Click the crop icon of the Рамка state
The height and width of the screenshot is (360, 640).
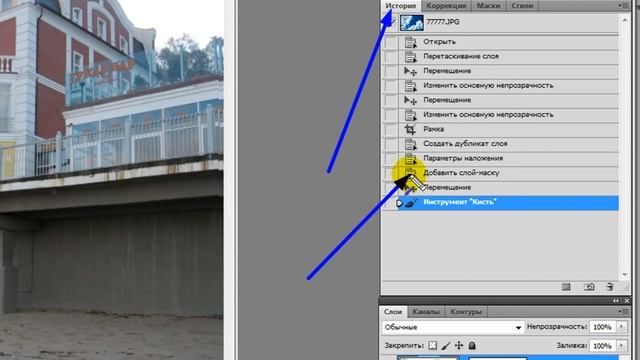[x=410, y=129]
